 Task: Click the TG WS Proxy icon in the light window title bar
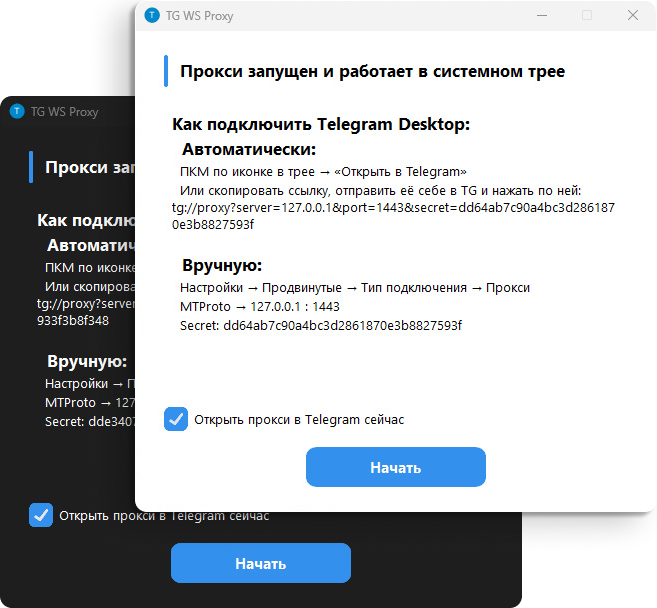coord(152,16)
